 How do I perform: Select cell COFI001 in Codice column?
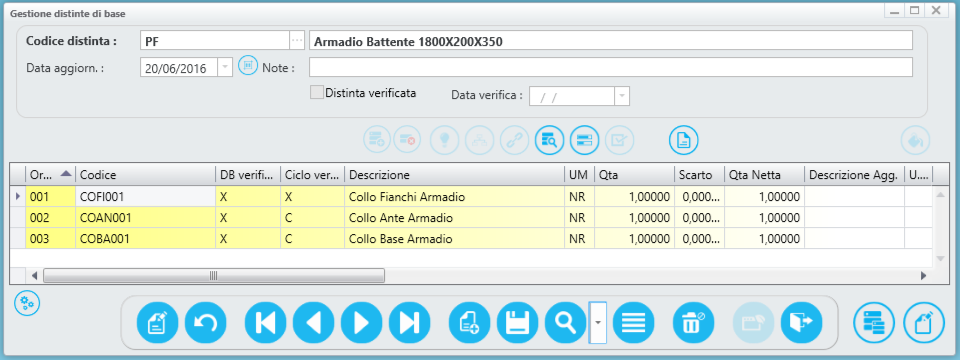(146, 197)
